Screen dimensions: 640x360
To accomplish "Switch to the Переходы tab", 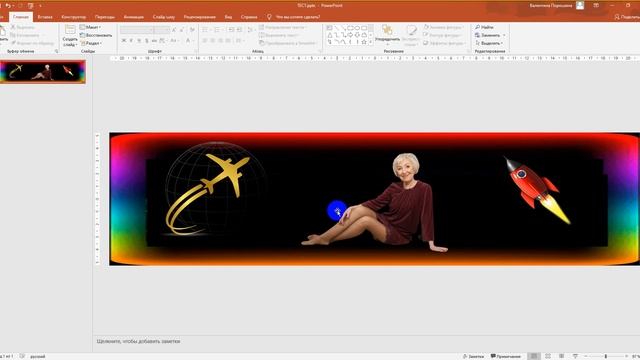I will click(105, 17).
